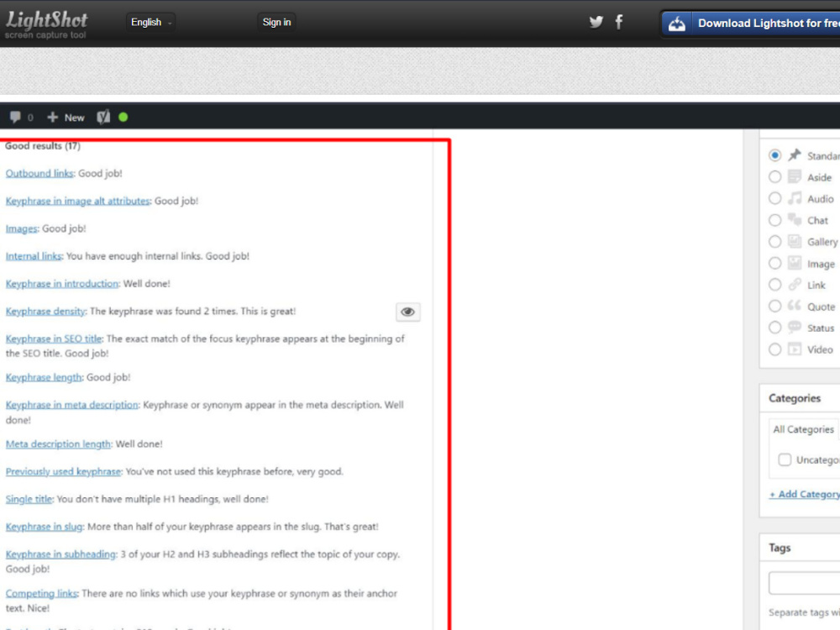Click the Aside format icon
840x630 pixels.
(795, 176)
